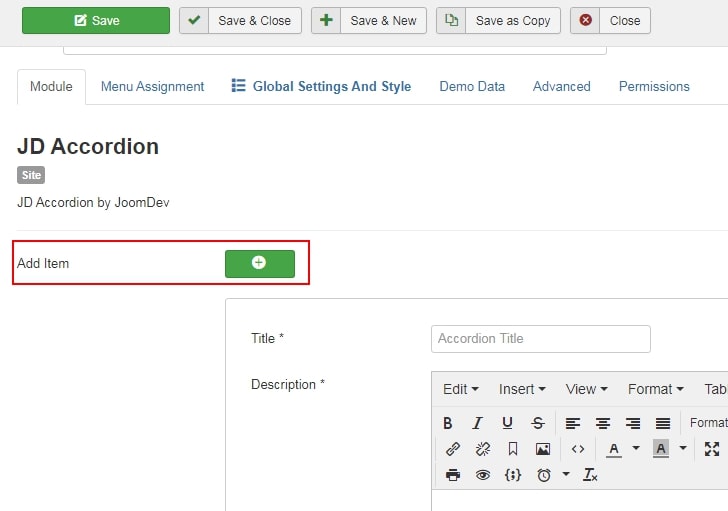
Task: Expand the text color dropdown arrow
Action: [x=636, y=448]
